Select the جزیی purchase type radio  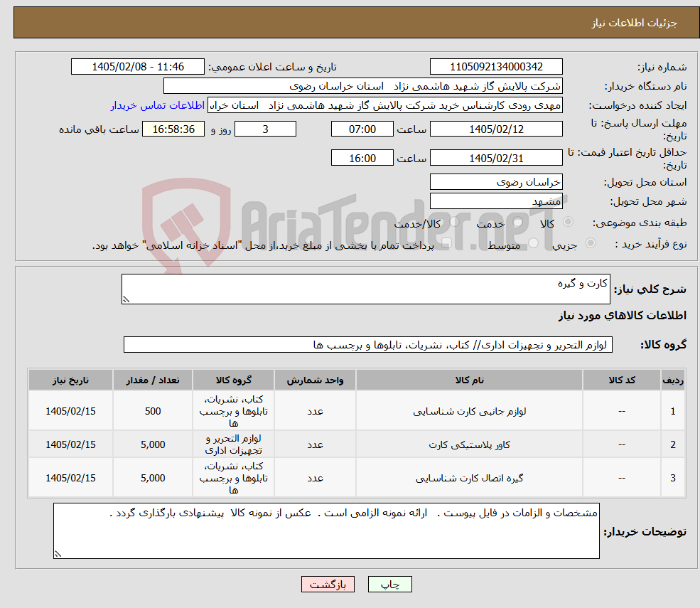tap(590, 243)
